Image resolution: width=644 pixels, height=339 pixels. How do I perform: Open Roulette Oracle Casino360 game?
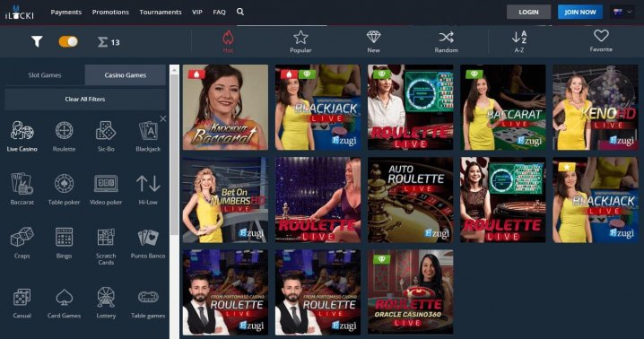pos(410,292)
